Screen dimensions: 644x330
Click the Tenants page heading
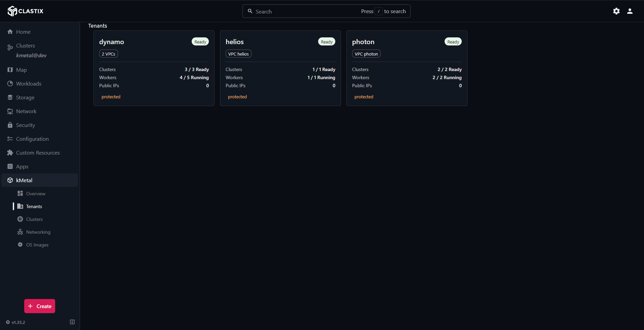pyautogui.click(x=98, y=26)
